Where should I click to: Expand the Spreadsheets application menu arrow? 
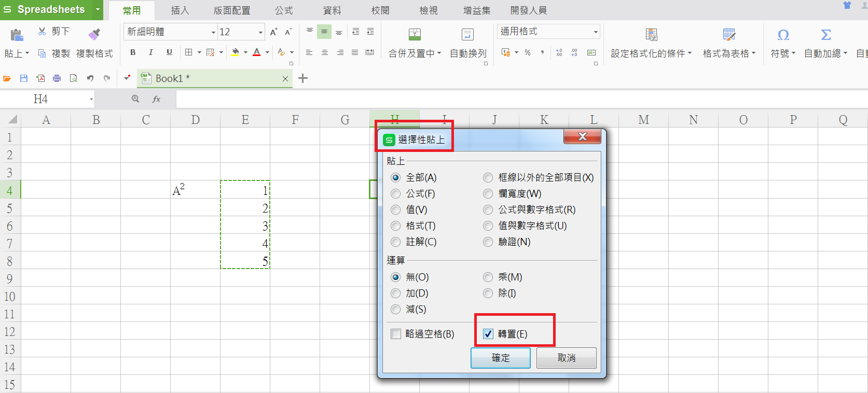[x=98, y=10]
